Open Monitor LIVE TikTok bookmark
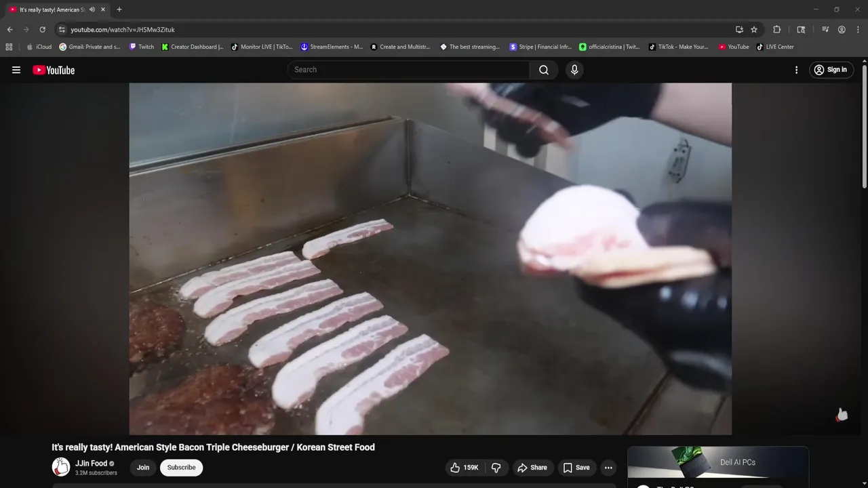The height and width of the screenshot is (488, 868). [262, 47]
